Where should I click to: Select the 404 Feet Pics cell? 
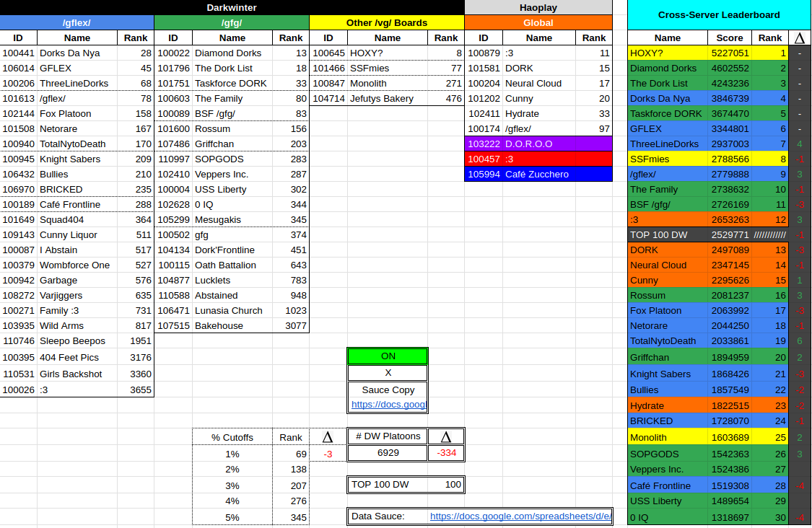(77, 357)
